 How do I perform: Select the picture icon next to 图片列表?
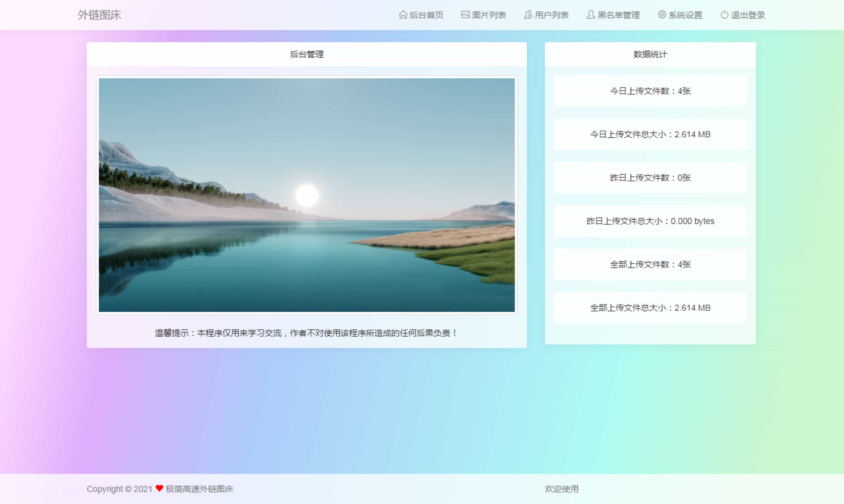coord(465,15)
